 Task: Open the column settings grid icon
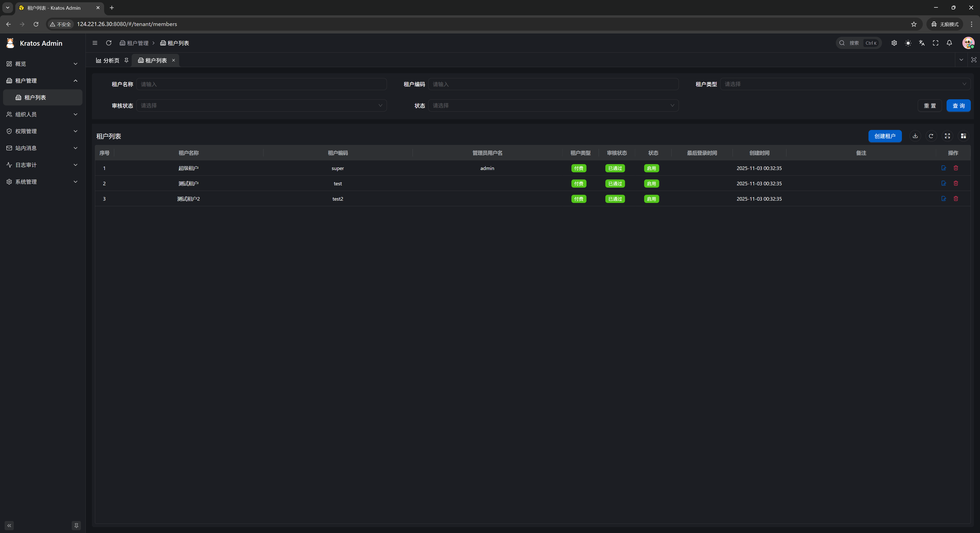coord(963,136)
